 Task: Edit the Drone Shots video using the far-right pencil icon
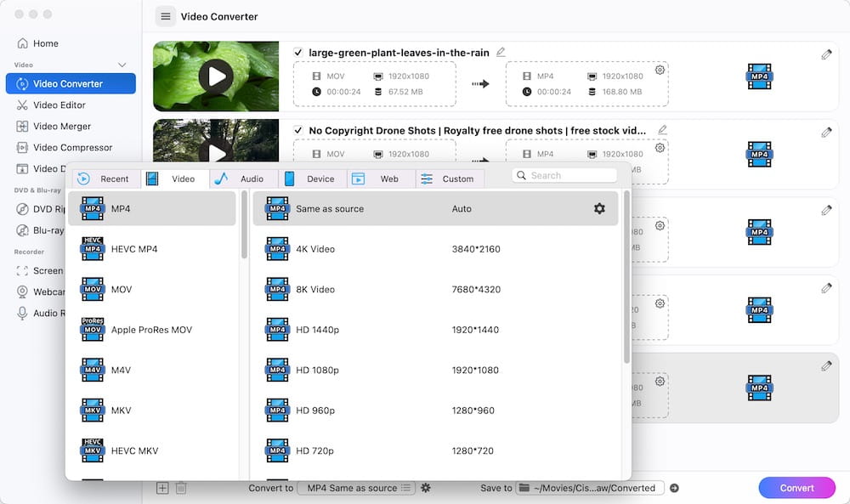826,133
